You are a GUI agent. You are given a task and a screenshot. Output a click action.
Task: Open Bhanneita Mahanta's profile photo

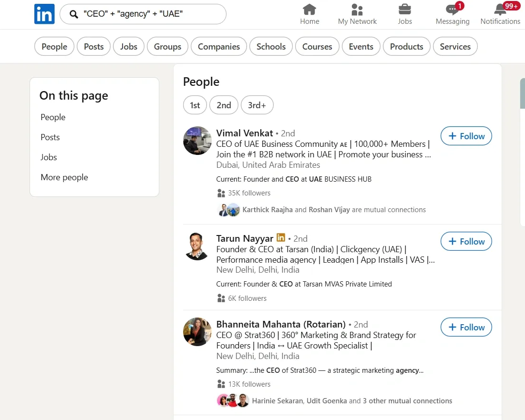(197, 332)
